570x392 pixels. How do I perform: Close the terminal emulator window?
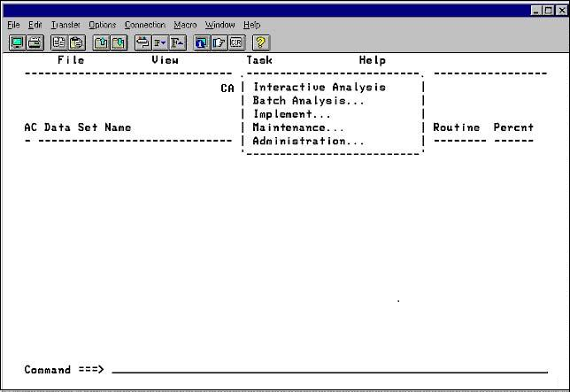562,11
